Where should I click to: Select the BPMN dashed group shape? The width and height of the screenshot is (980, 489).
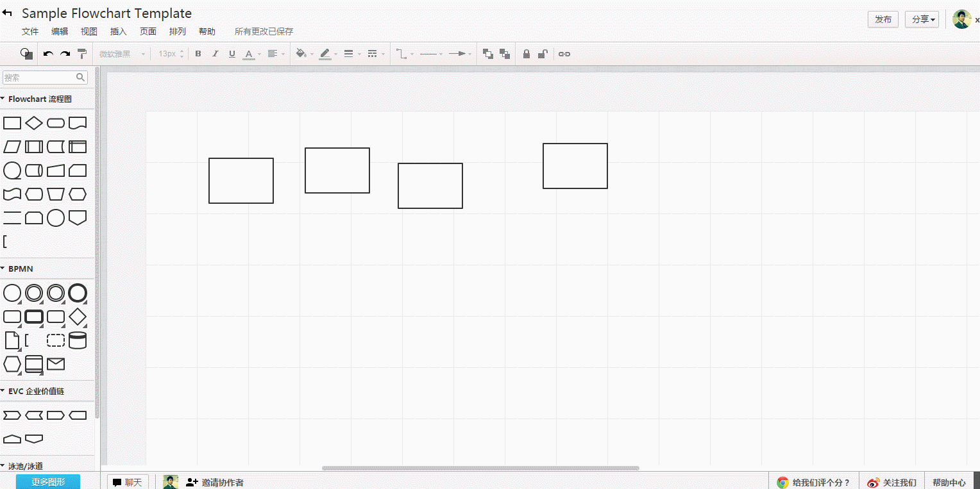[56, 340]
